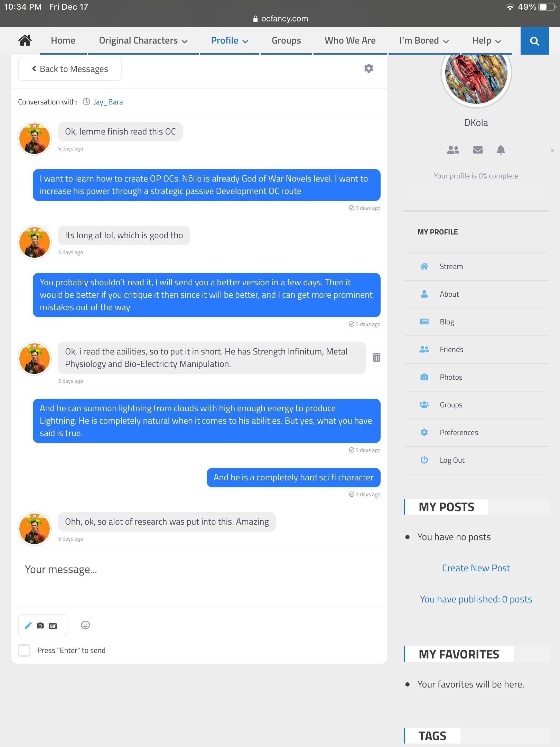Open the Who We Are menu item

tap(350, 41)
